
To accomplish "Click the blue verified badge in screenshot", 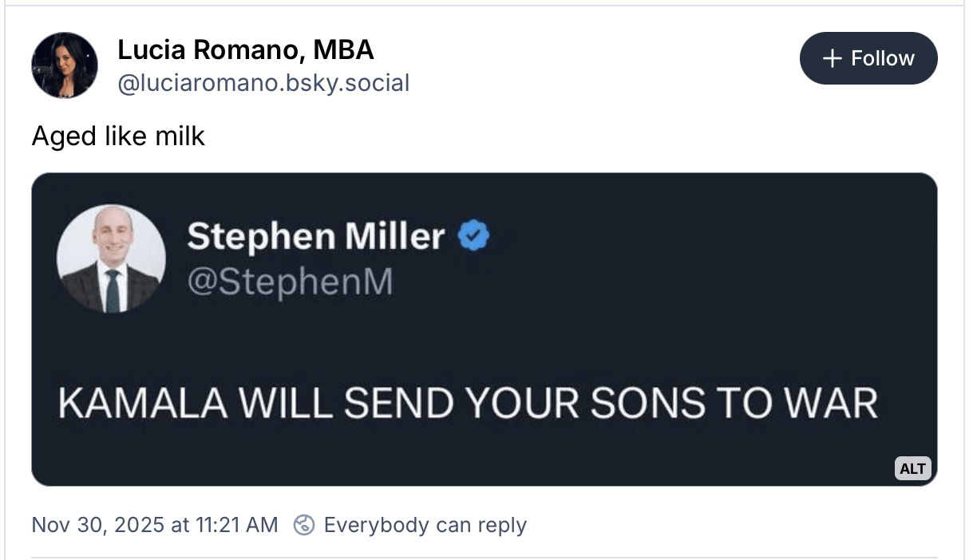I will coord(476,236).
